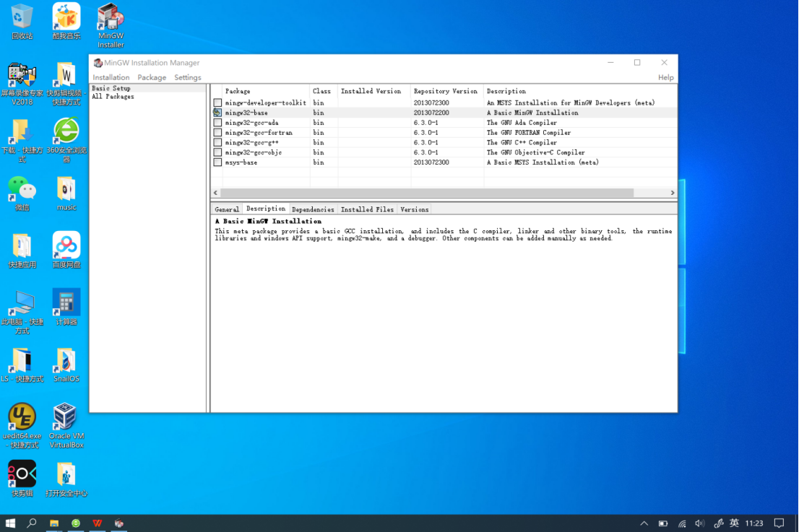This screenshot has height=532, width=799.
Task: Click the Description column header
Action: click(580, 91)
